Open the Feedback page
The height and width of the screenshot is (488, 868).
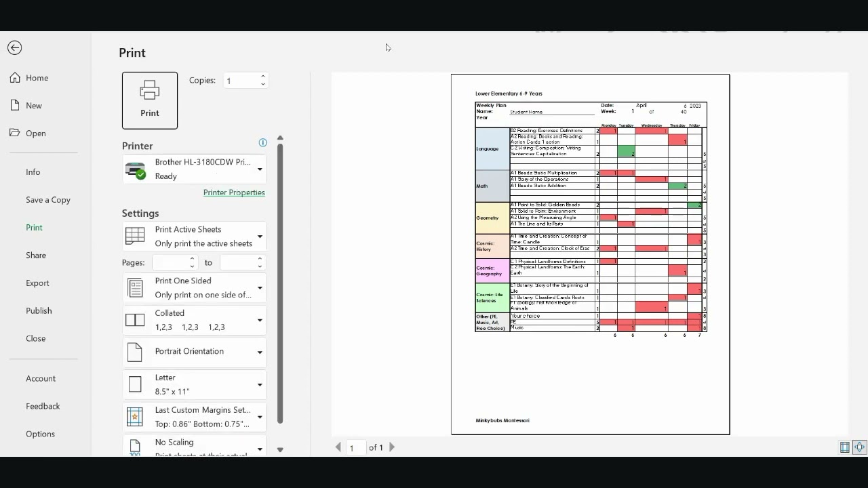(x=43, y=406)
